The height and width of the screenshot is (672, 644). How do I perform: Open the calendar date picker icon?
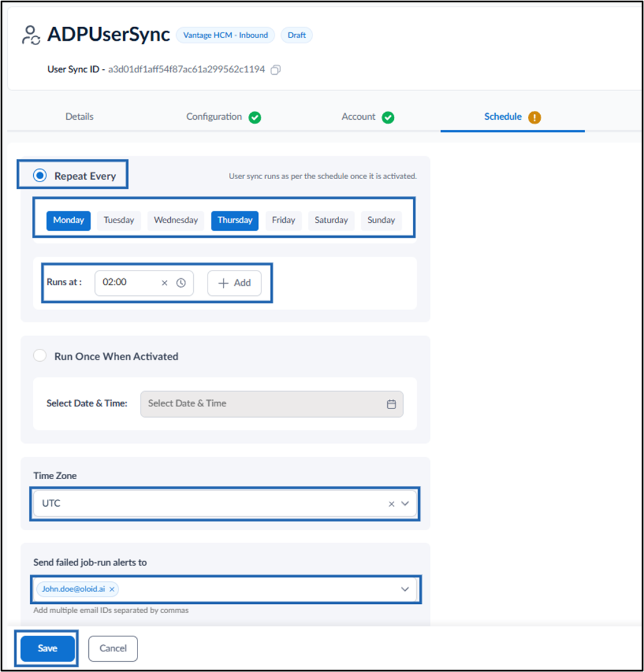click(x=391, y=404)
